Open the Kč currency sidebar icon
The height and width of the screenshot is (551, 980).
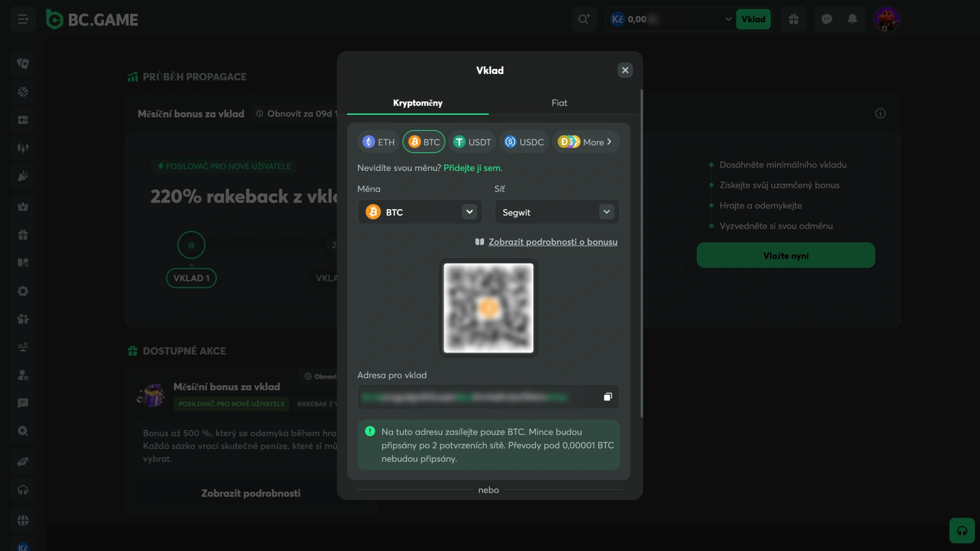pos(23,547)
